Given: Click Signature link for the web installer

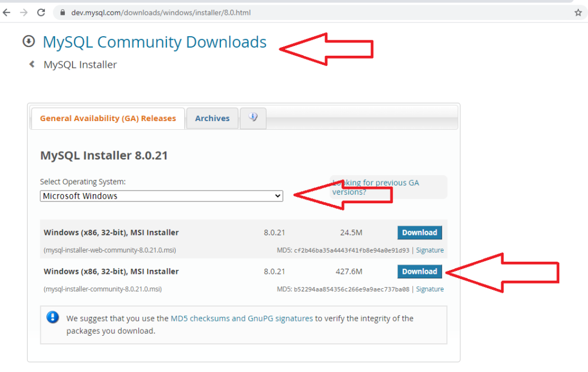Looking at the screenshot, I should pos(430,250).
